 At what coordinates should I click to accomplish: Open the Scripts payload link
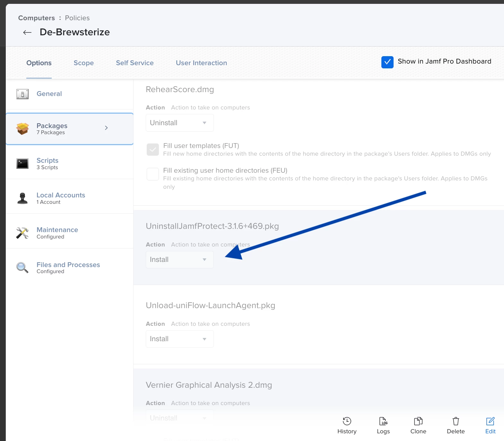coord(48,160)
